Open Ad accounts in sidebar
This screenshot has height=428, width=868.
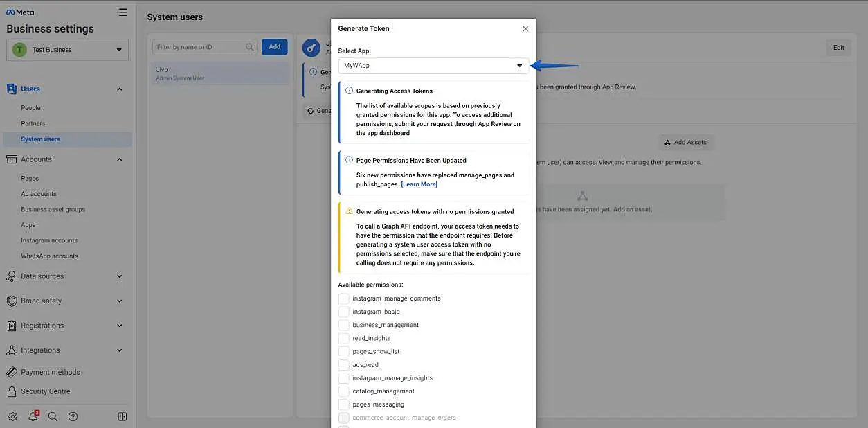[39, 194]
